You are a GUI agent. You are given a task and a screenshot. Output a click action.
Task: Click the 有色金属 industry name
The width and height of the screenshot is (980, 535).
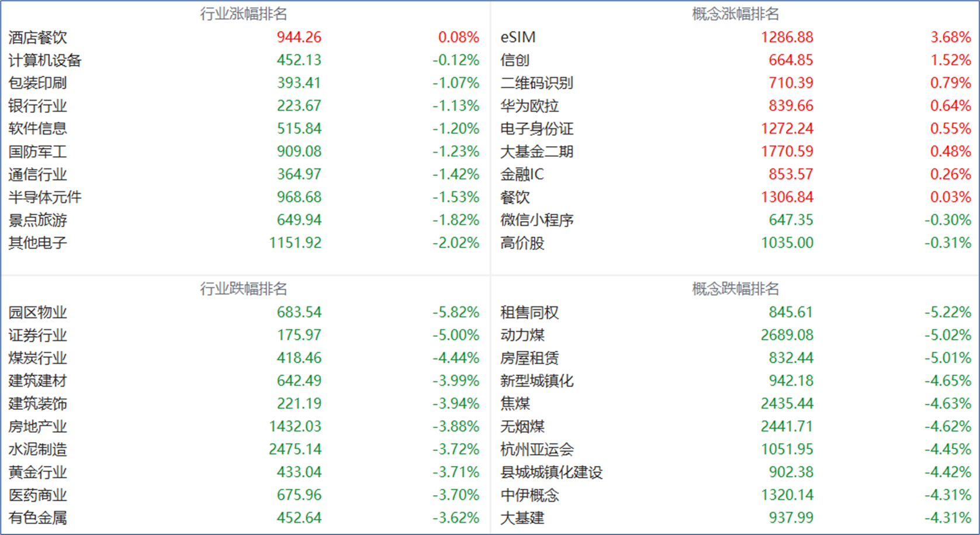[37, 517]
